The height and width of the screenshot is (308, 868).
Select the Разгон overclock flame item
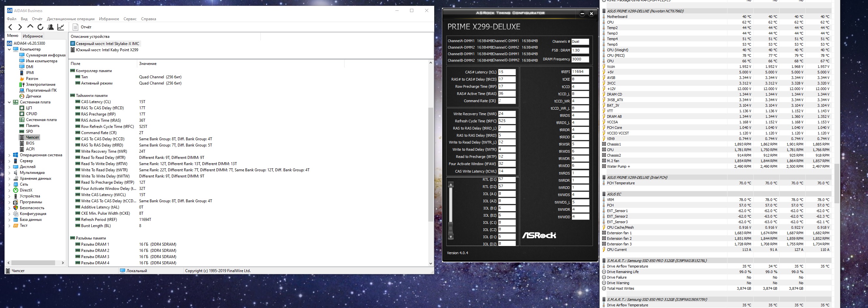[32, 79]
